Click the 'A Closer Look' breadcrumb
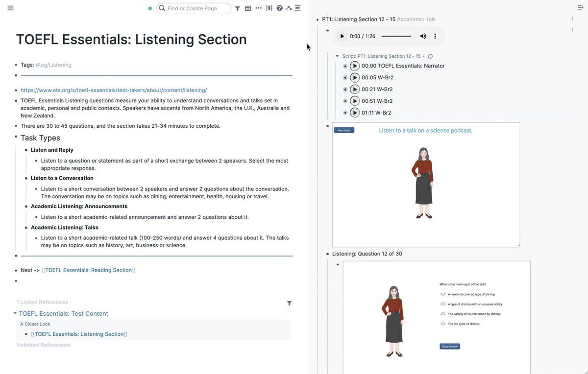 35,324
